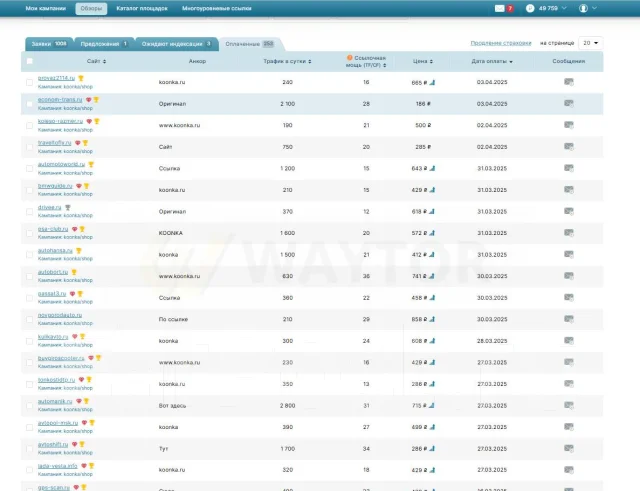The width and height of the screenshot is (640, 491).
Task: Click price chart icon next to 741 ₽
Action: [432, 276]
